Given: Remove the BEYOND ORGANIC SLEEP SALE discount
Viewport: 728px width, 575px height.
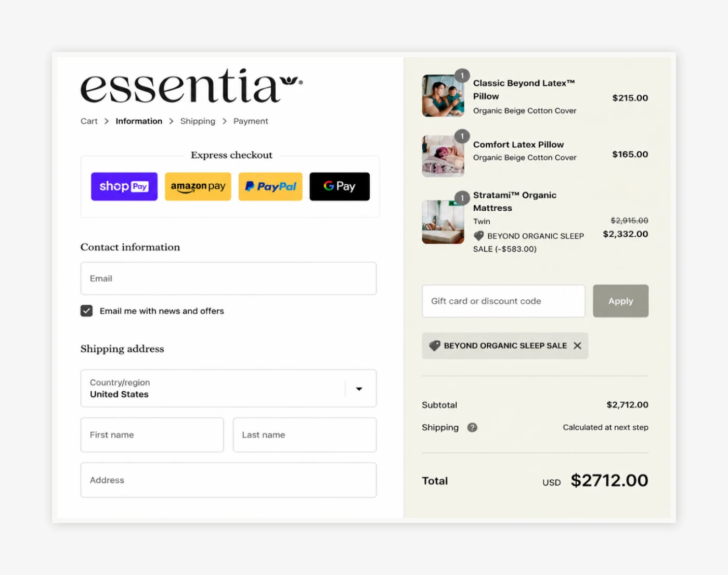Looking at the screenshot, I should [577, 346].
